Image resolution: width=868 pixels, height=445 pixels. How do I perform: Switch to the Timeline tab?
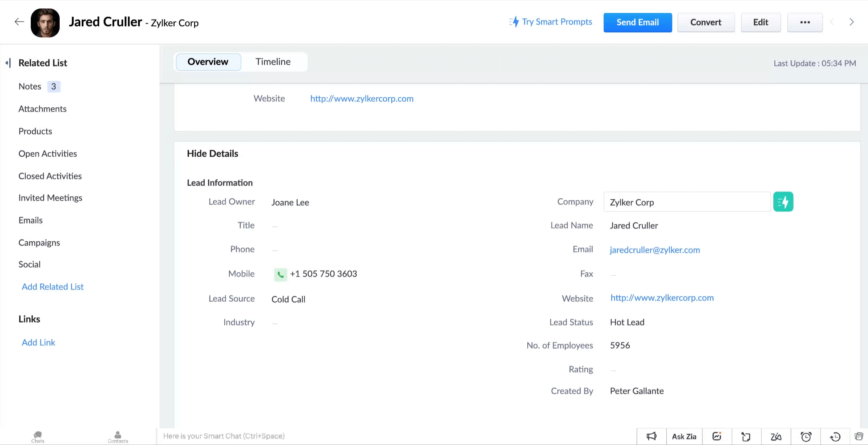pos(273,62)
